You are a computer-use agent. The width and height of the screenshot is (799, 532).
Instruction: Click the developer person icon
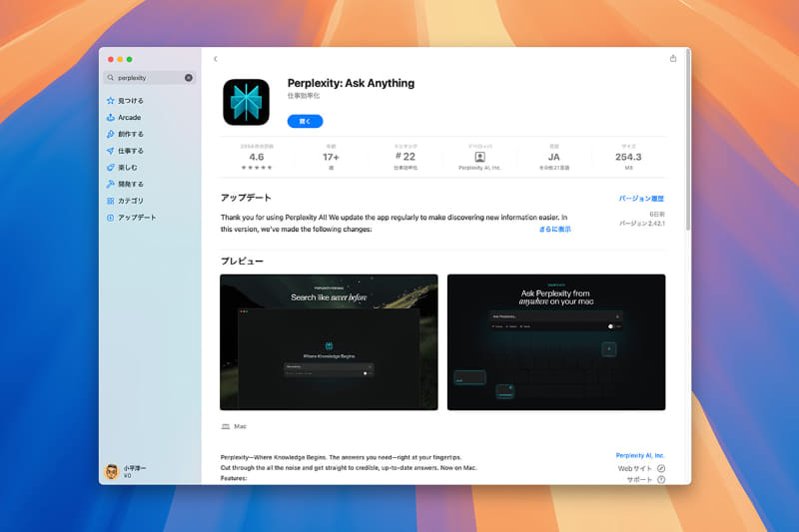[x=479, y=157]
